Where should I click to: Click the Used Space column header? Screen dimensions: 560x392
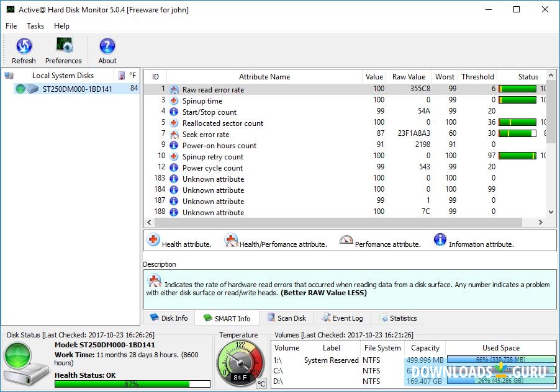[x=501, y=348]
